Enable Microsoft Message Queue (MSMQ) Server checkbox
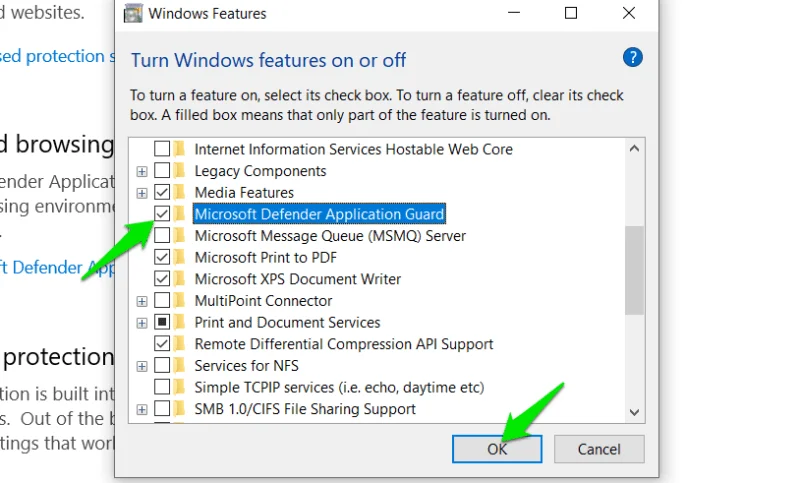800x483 pixels. pyautogui.click(x=162, y=236)
